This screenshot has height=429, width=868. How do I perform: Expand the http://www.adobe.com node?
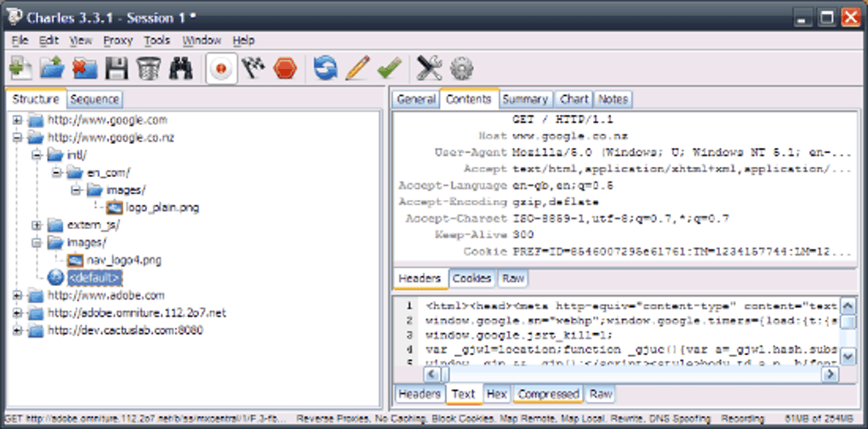point(17,295)
